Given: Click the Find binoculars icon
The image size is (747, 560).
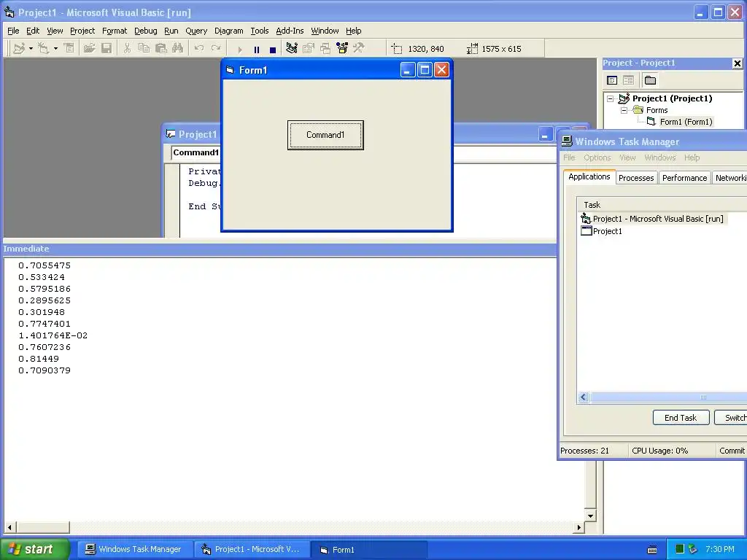Looking at the screenshot, I should click(178, 49).
